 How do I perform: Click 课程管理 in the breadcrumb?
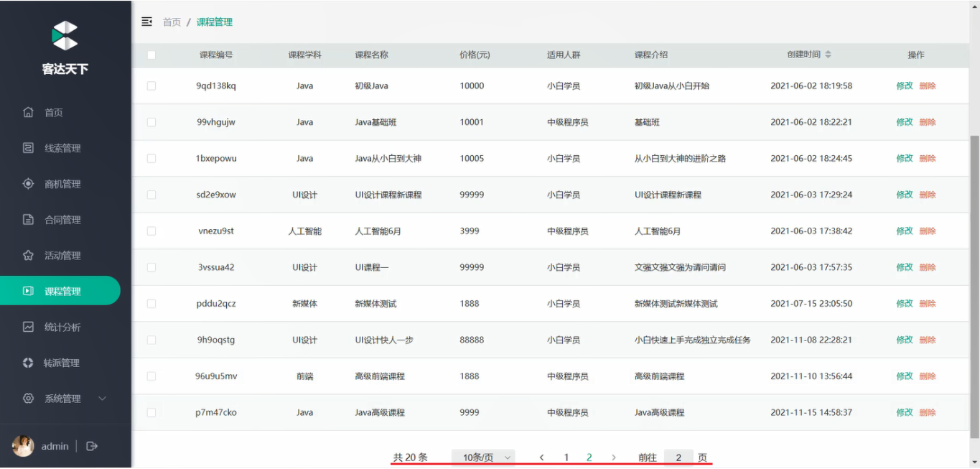215,22
